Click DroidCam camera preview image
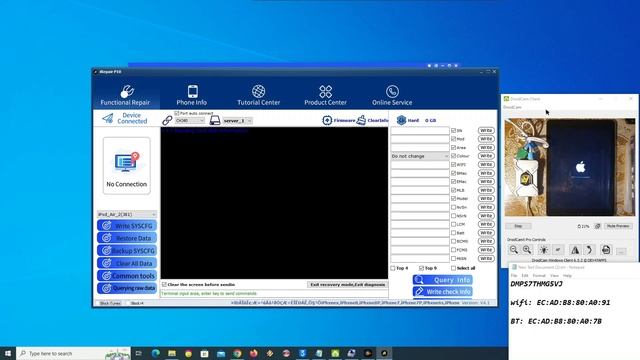 (x=570, y=167)
